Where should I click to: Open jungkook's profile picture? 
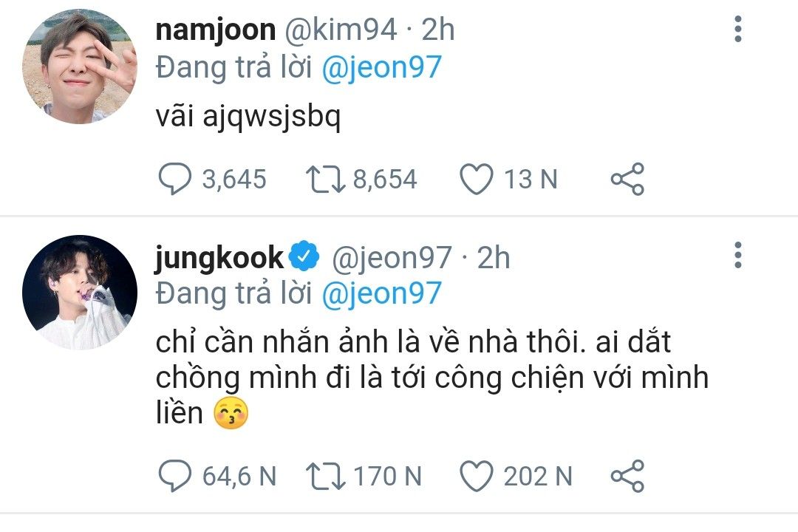[79, 293]
